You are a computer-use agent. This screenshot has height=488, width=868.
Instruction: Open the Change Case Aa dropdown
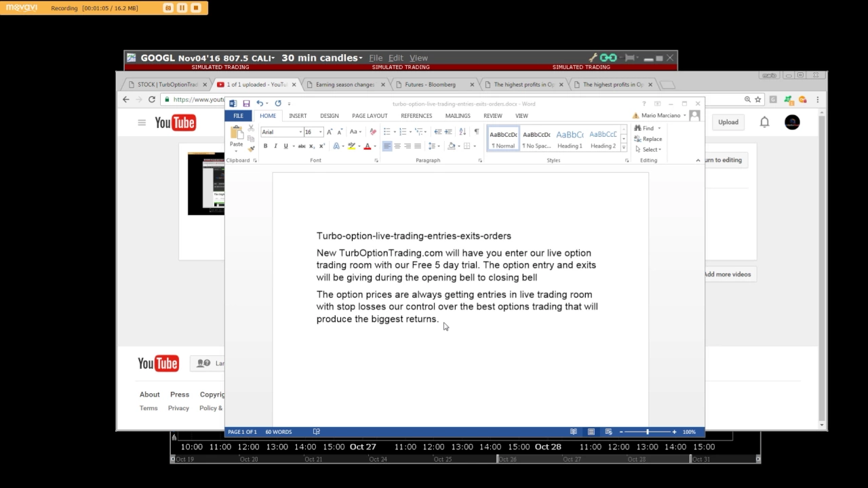[x=355, y=132]
